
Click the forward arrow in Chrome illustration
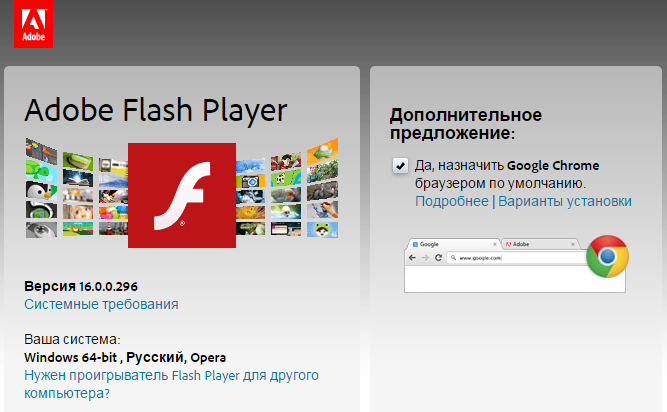pos(425,258)
